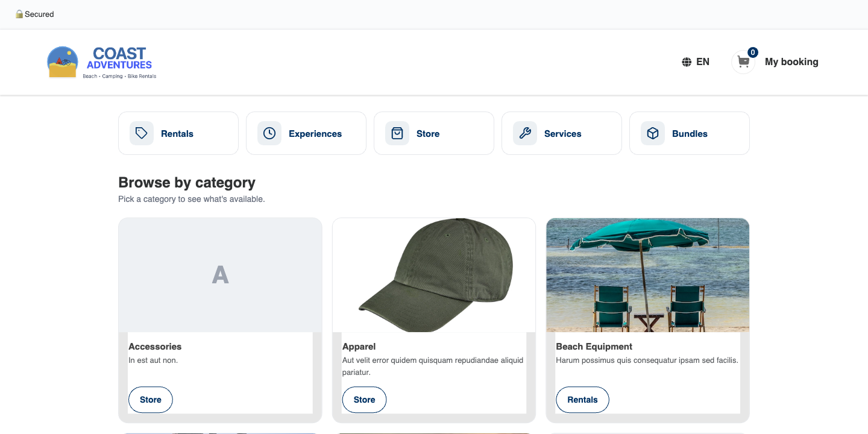
Task: Click the 'Harum possimus quis consequatur' description
Action: [647, 360]
